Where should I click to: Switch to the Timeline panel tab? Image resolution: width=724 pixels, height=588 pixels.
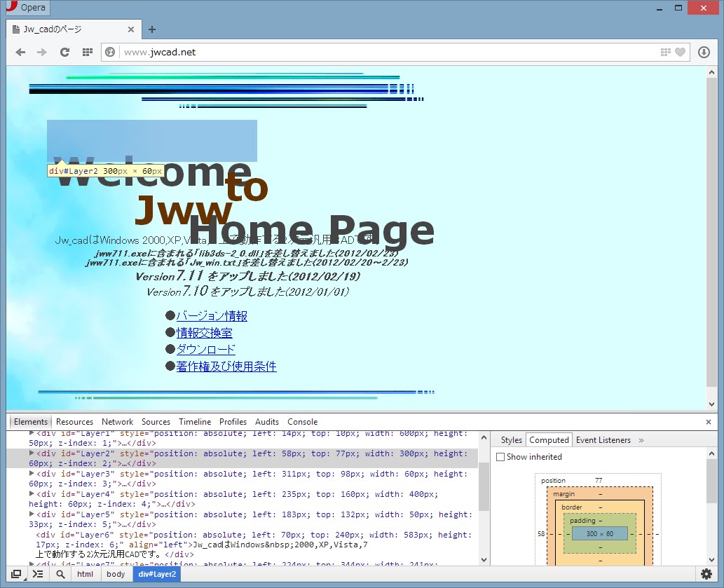click(x=195, y=422)
